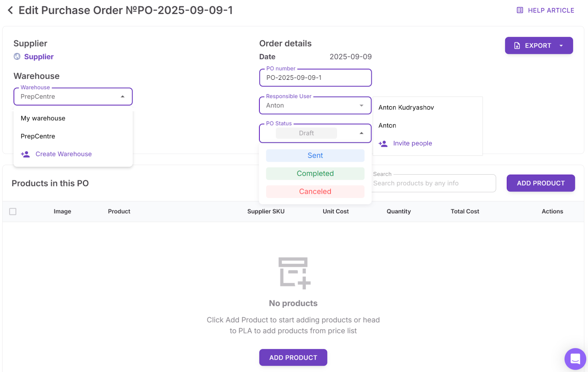Click the PO number input field
Viewport: 588px width, 372px height.
pos(315,78)
